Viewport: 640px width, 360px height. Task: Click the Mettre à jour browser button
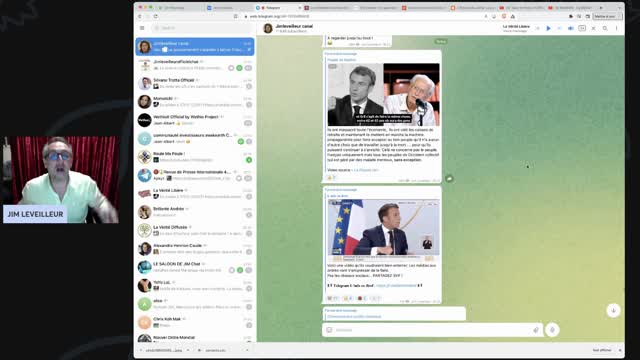[607, 16]
